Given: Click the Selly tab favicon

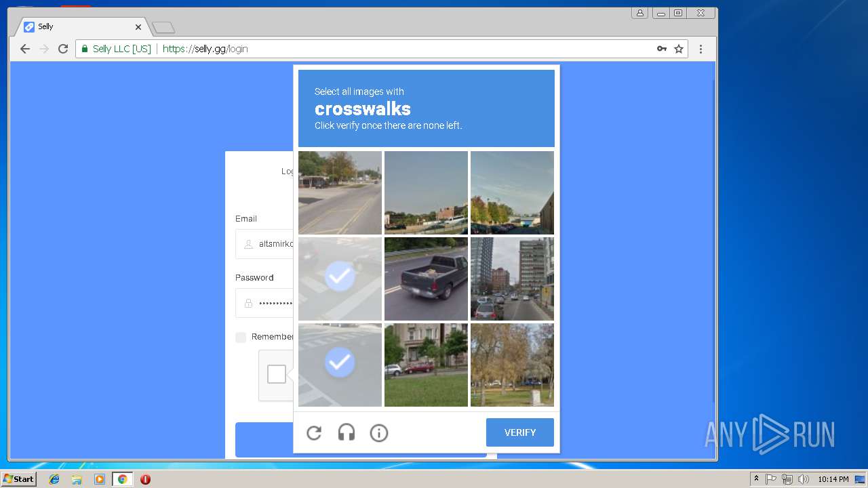Looking at the screenshot, I should click(29, 27).
